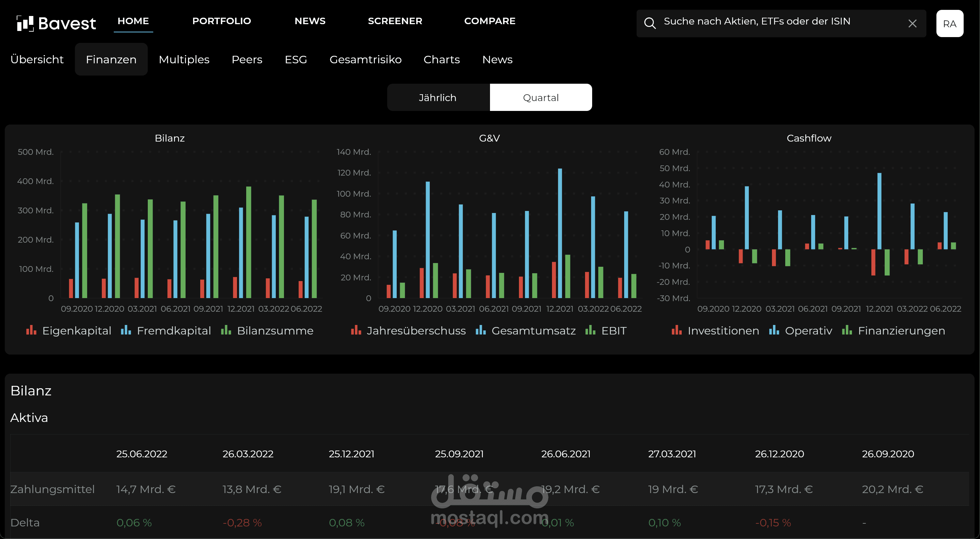Click the Bavest logo icon
The height and width of the screenshot is (539, 980).
point(25,23)
